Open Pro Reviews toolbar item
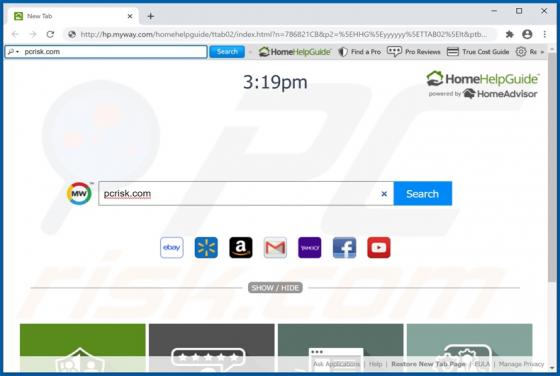Screen dimensions: 560x376 (x=414, y=52)
